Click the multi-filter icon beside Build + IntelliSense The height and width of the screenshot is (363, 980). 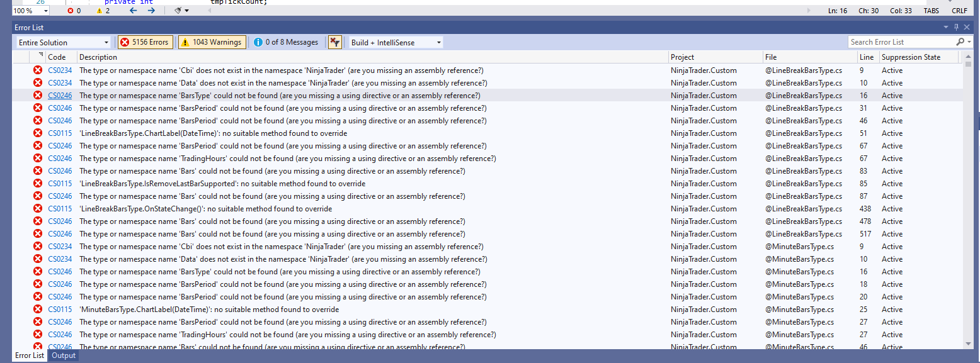(x=335, y=42)
